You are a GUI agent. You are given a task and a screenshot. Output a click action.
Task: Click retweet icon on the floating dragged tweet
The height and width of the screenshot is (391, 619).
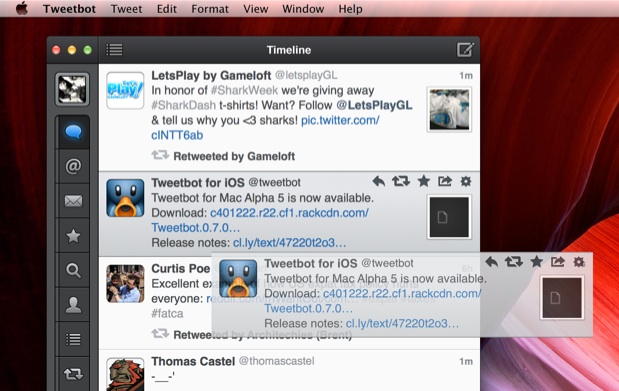(x=514, y=262)
